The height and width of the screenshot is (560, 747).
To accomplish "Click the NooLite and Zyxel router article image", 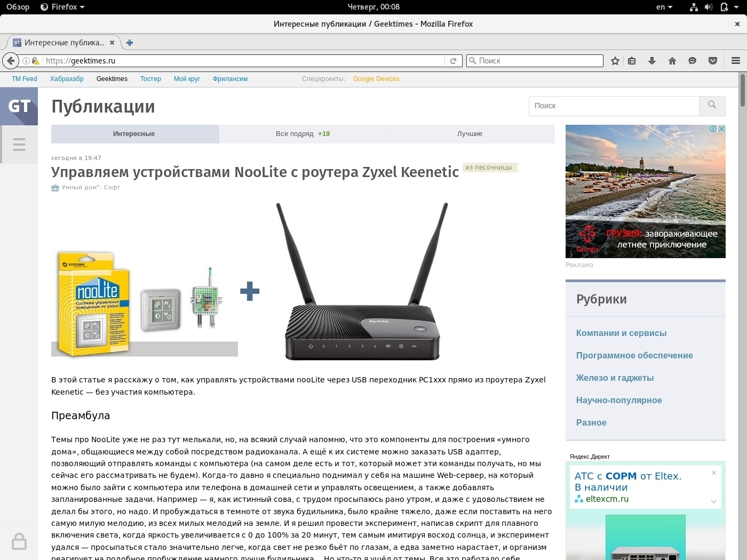I will 251,281.
